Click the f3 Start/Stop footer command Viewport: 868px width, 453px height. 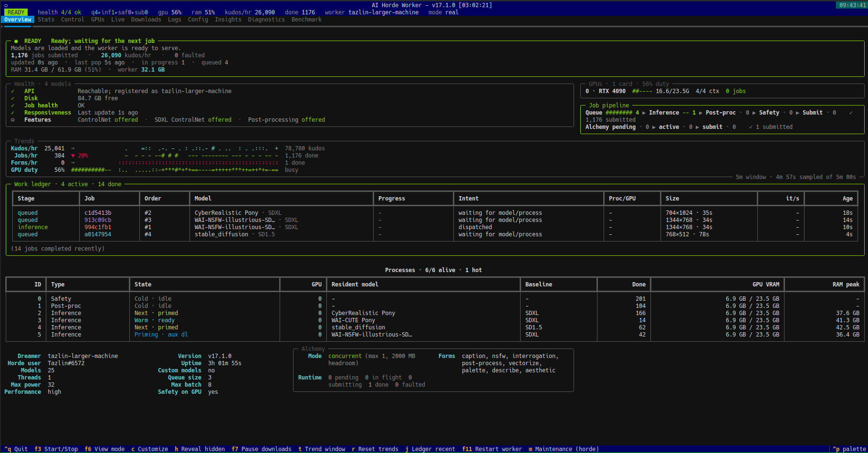56,449
